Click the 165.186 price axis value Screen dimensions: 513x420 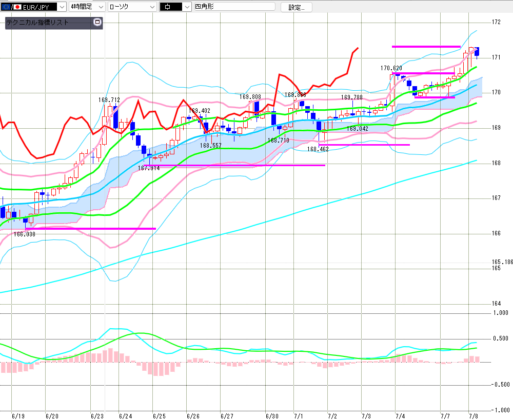coord(503,262)
